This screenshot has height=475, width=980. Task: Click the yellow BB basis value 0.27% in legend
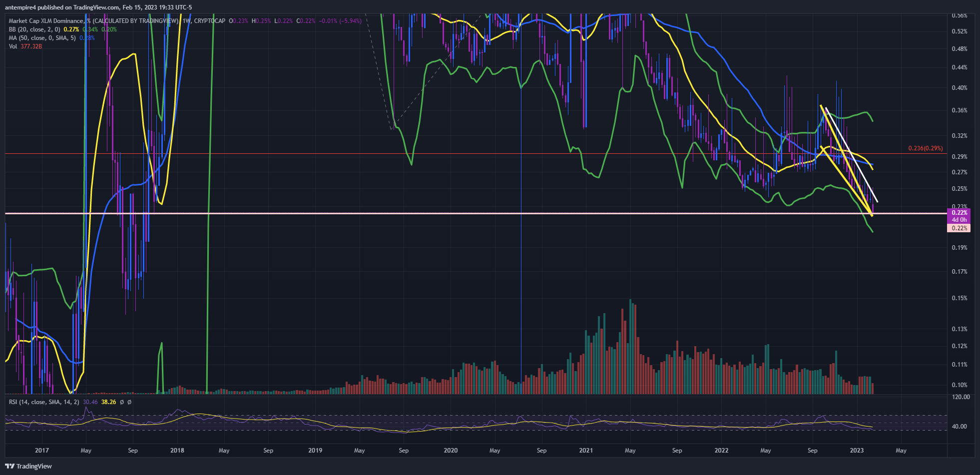[x=71, y=29]
